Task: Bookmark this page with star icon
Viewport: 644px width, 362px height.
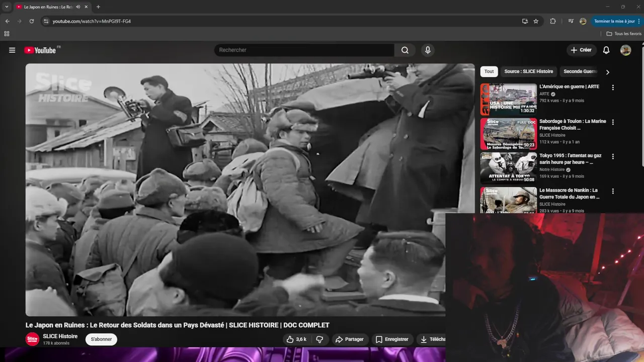Action: tap(536, 21)
